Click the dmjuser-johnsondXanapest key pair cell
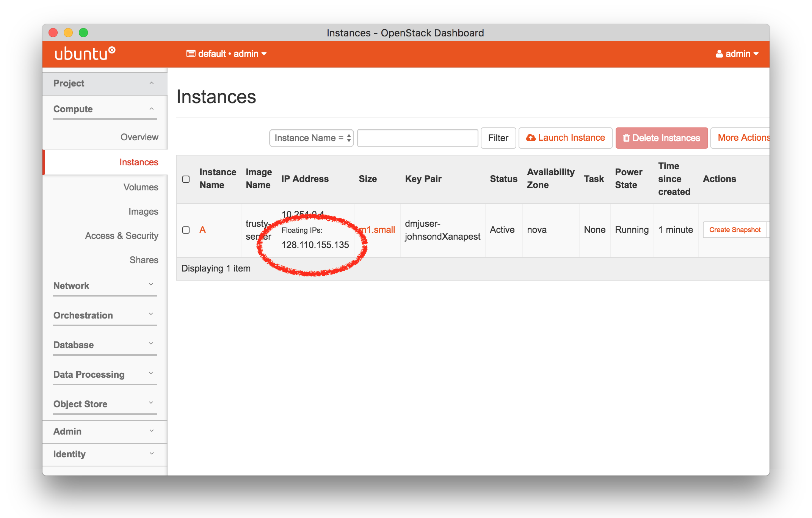Screen dimensions: 812x518 (x=442, y=230)
